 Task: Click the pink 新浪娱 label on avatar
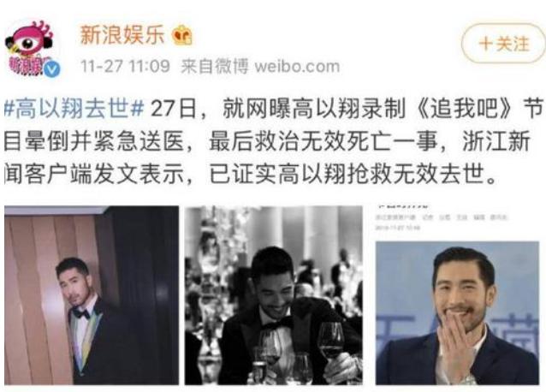(x=25, y=65)
